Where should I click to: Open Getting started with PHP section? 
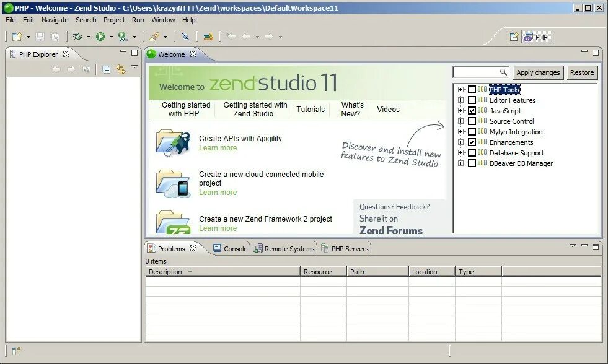pos(186,109)
